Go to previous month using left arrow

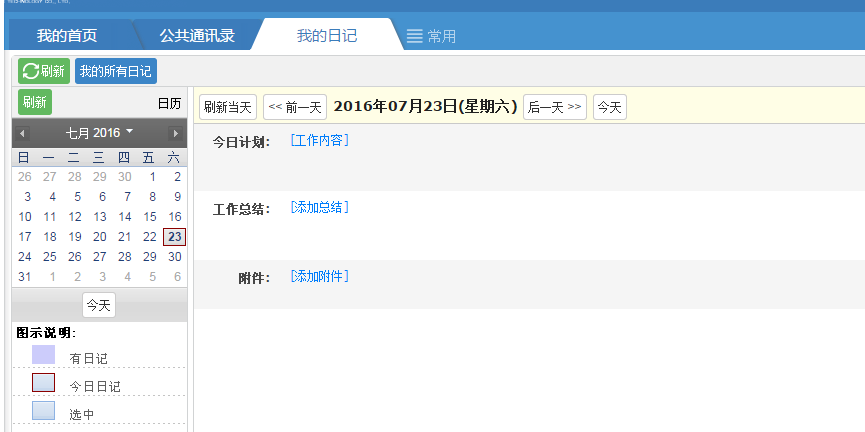(23, 133)
